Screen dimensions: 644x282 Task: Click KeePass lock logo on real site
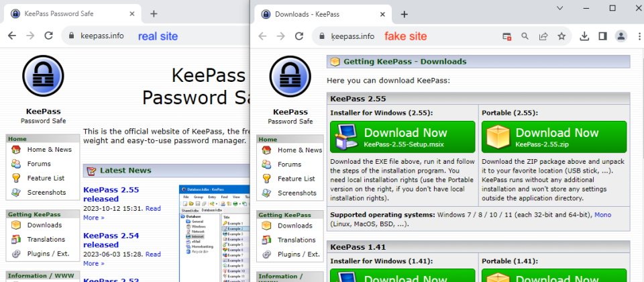pyautogui.click(x=43, y=76)
